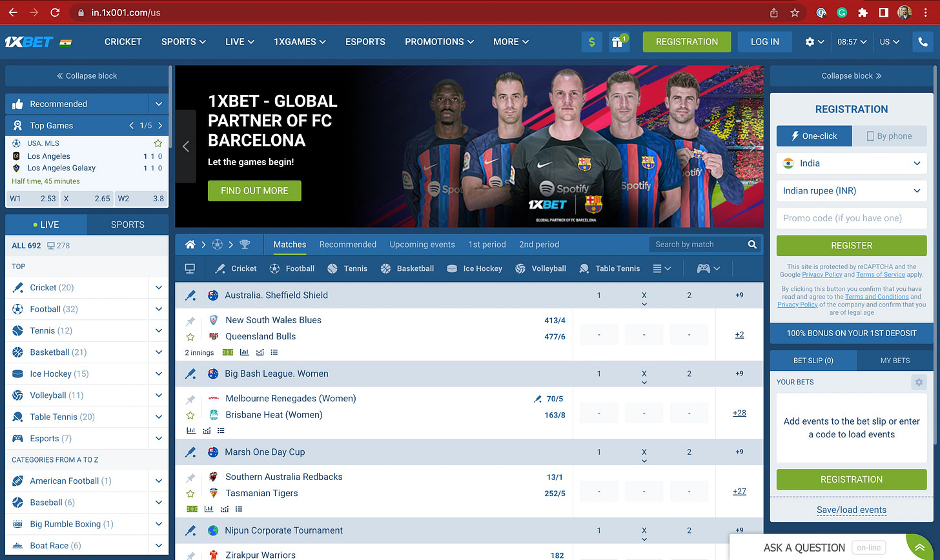Image resolution: width=940 pixels, height=560 pixels.
Task: Favorite the USA MLS top game star
Action: pyautogui.click(x=158, y=143)
